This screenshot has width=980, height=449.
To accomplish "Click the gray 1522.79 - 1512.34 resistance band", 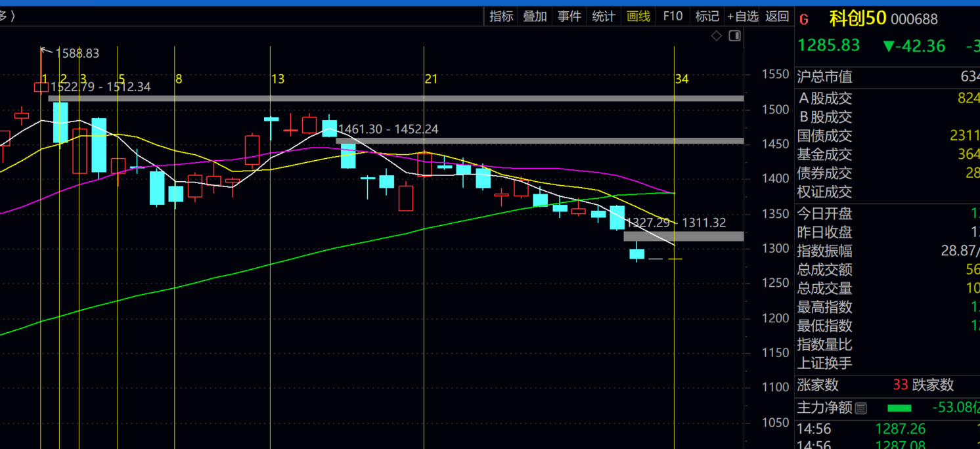I will [x=394, y=98].
